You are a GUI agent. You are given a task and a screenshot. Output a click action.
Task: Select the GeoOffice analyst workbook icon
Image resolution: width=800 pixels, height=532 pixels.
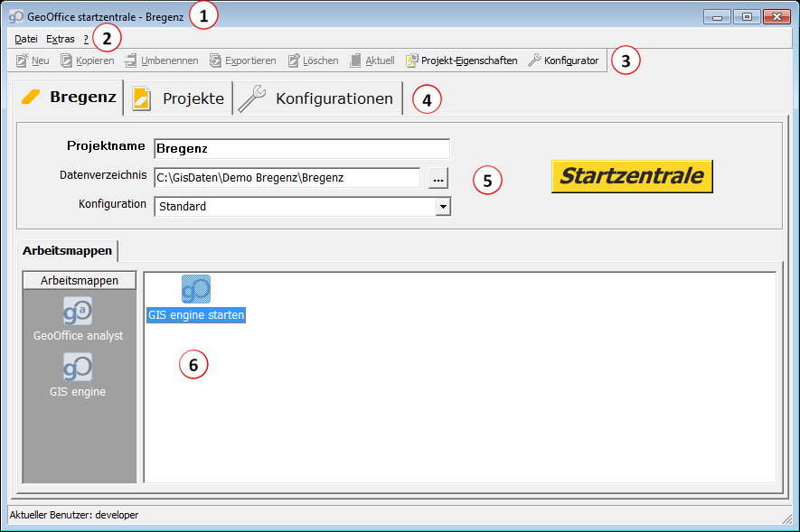pyautogui.click(x=78, y=312)
